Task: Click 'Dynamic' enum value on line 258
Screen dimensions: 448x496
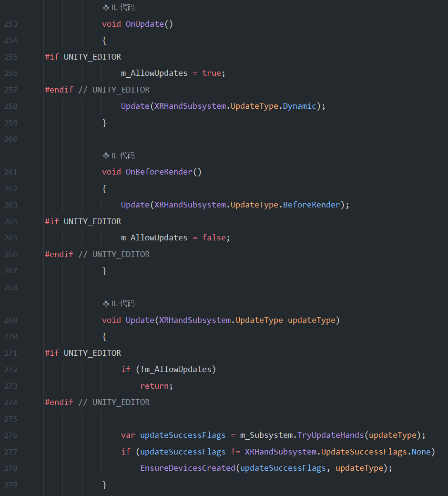Action: 299,106
